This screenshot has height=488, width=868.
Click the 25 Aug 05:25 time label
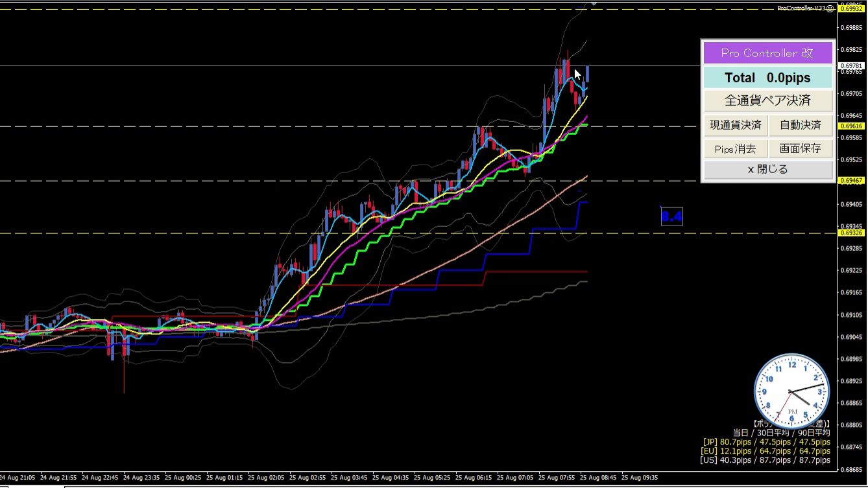tap(433, 478)
